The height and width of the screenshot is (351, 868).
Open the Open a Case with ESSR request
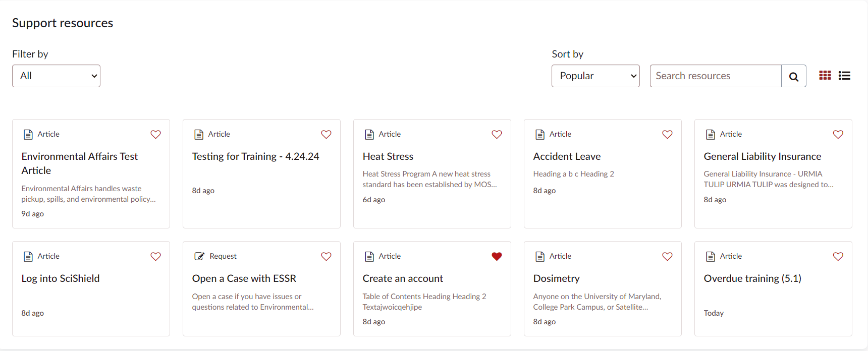click(x=244, y=278)
